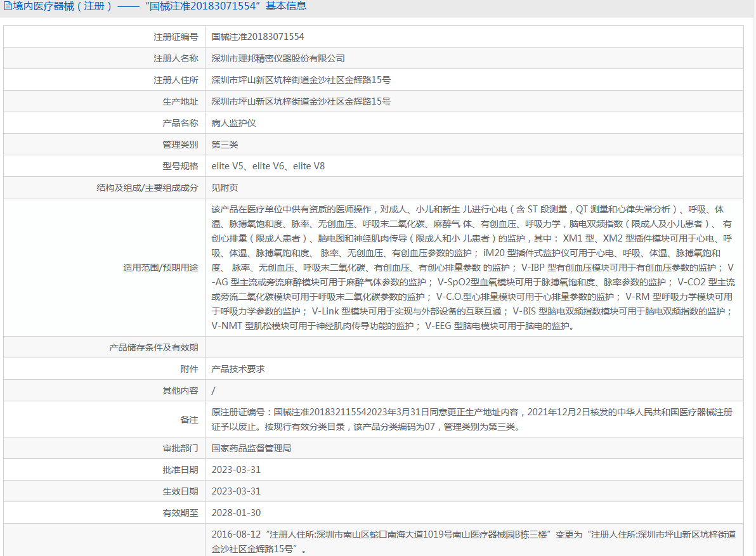The image size is (756, 556).
Task: Click the 适用范围/预期用途 label
Action: pyautogui.click(x=160, y=268)
